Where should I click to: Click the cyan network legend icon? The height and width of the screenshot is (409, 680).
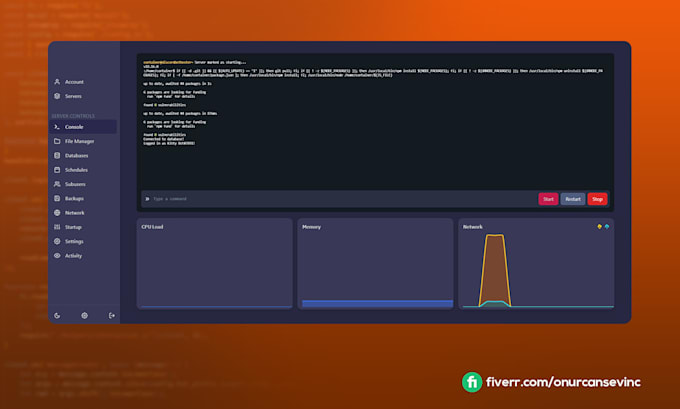point(607,226)
